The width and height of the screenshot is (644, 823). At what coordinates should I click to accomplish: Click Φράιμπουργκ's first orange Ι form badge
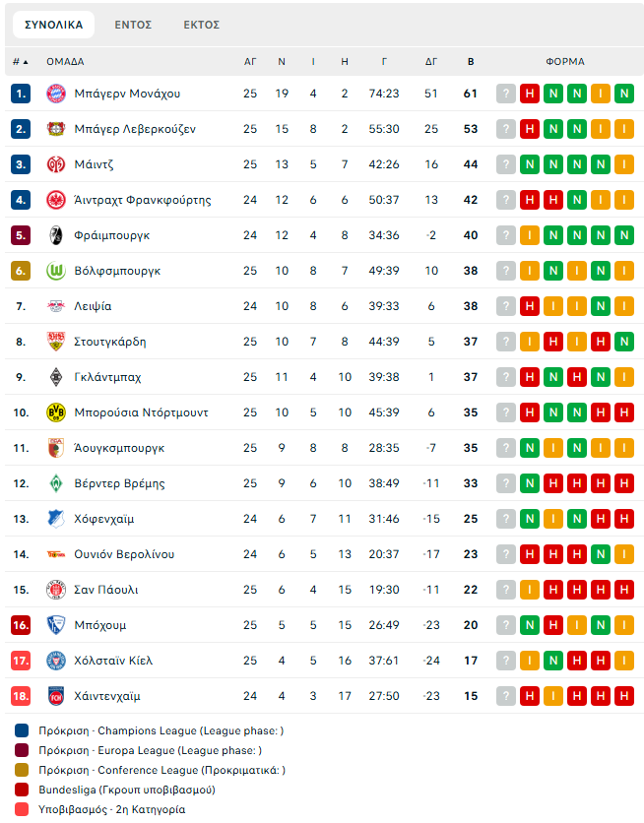tap(530, 235)
